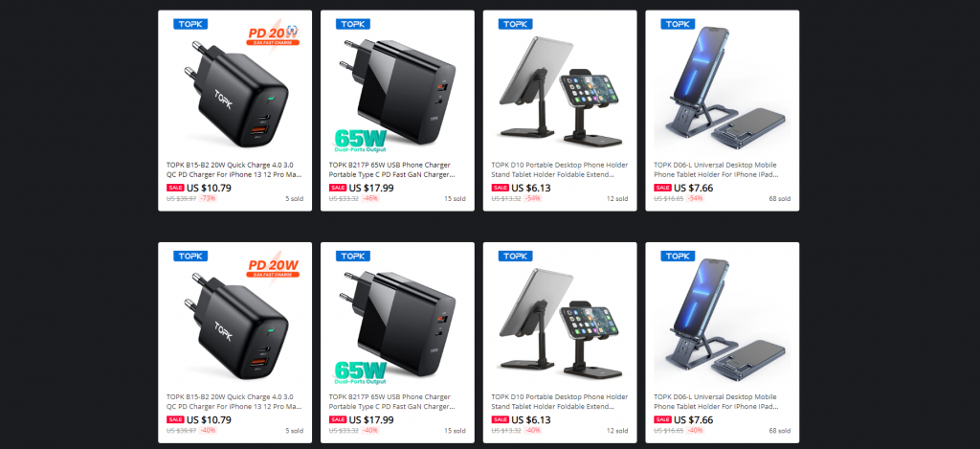Open the top-row D10 desktop phone holder image

click(560, 85)
